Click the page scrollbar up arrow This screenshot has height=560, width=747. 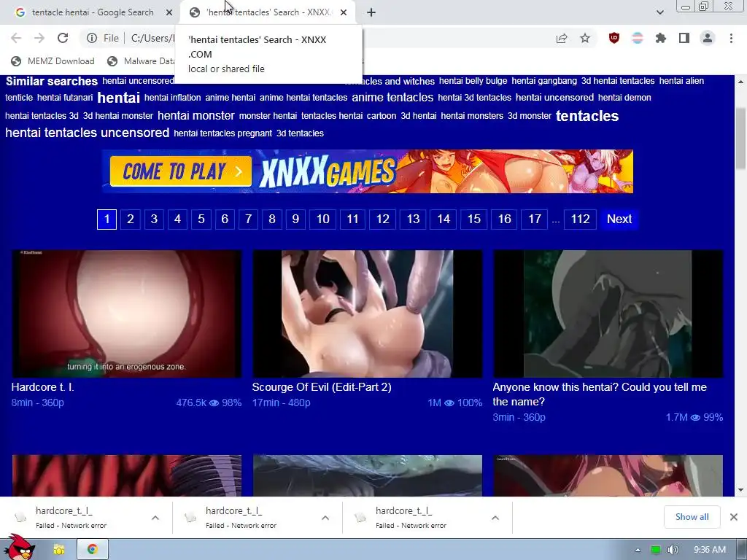coord(740,82)
